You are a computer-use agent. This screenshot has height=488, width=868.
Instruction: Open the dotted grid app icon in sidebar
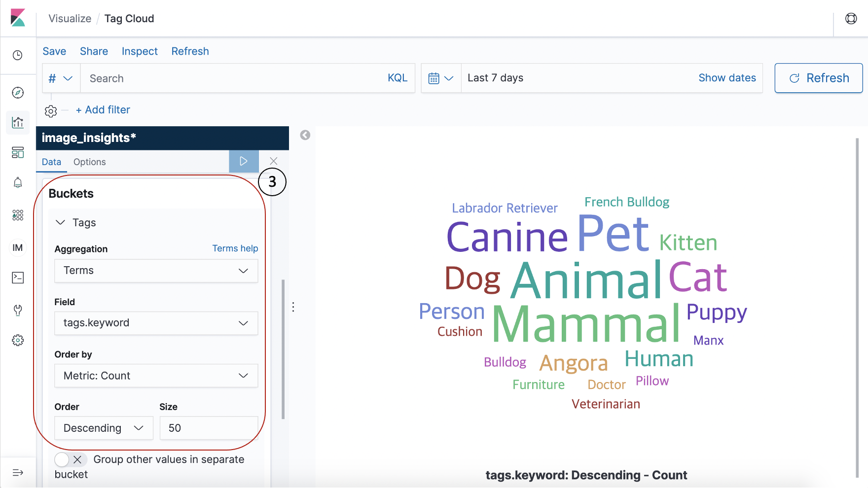pos(18,215)
